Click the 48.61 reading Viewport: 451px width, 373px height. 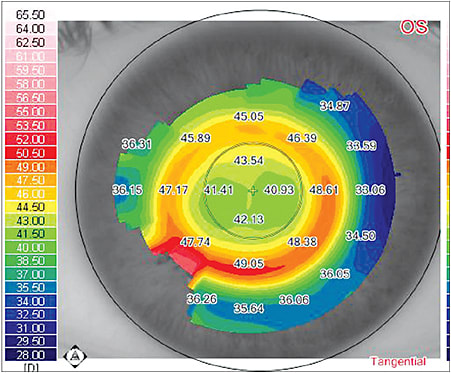tap(324, 190)
